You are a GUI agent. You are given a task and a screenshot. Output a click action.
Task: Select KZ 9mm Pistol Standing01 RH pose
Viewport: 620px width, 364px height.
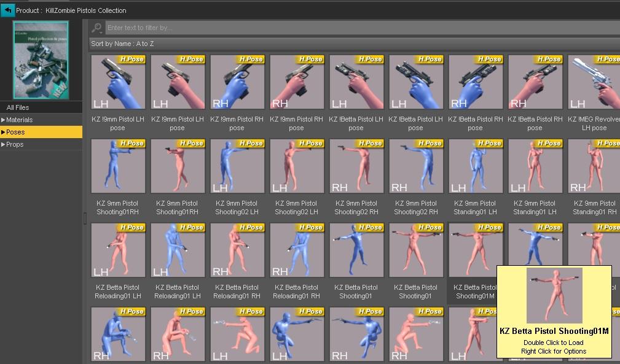[594, 166]
